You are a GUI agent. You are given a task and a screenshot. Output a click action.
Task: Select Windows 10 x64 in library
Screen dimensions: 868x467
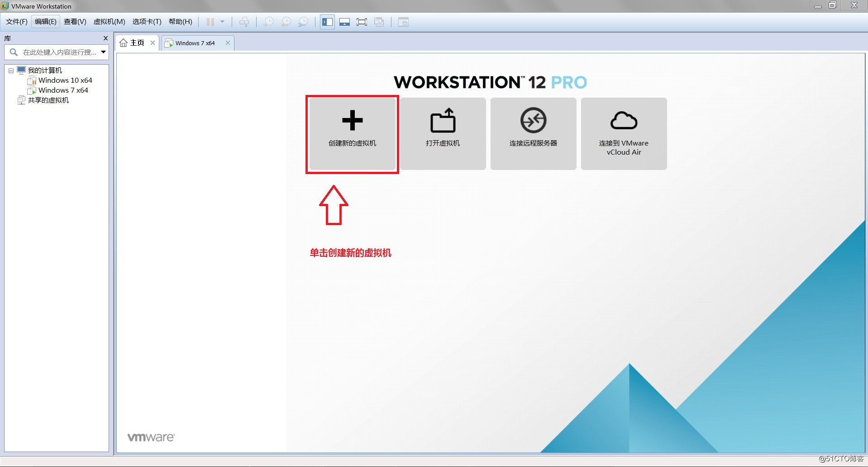(x=65, y=80)
